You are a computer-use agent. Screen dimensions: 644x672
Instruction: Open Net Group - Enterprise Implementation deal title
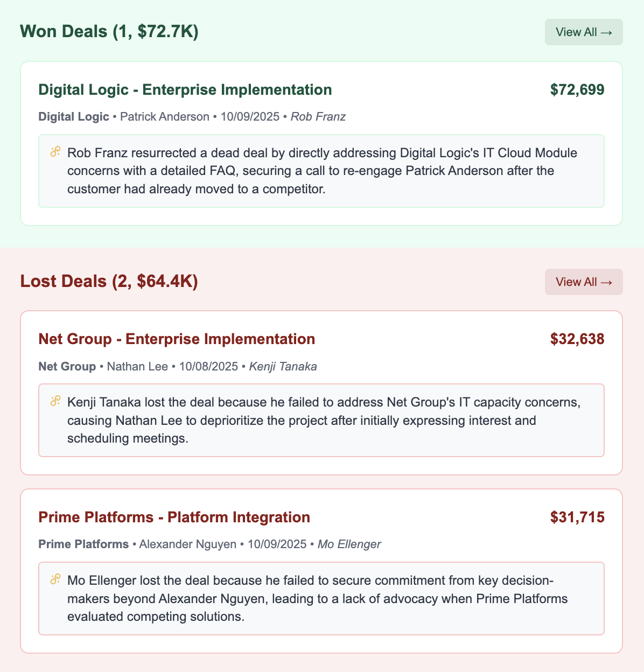(x=177, y=339)
